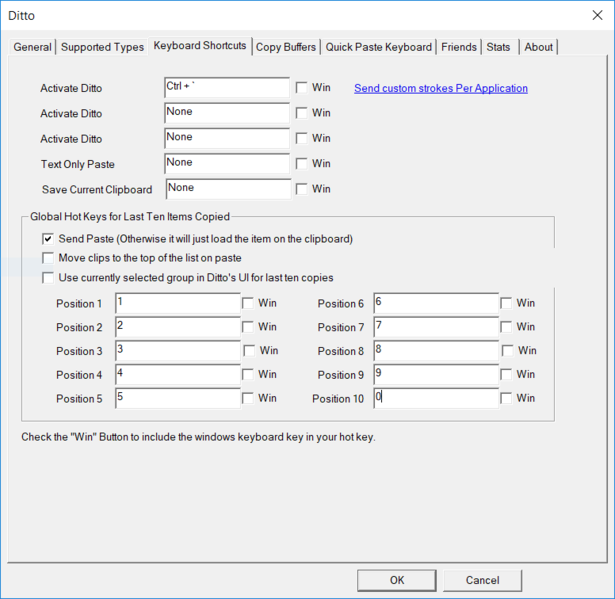Click the Position 5 hotkey field
Image resolution: width=615 pixels, height=599 pixels.
click(x=178, y=399)
